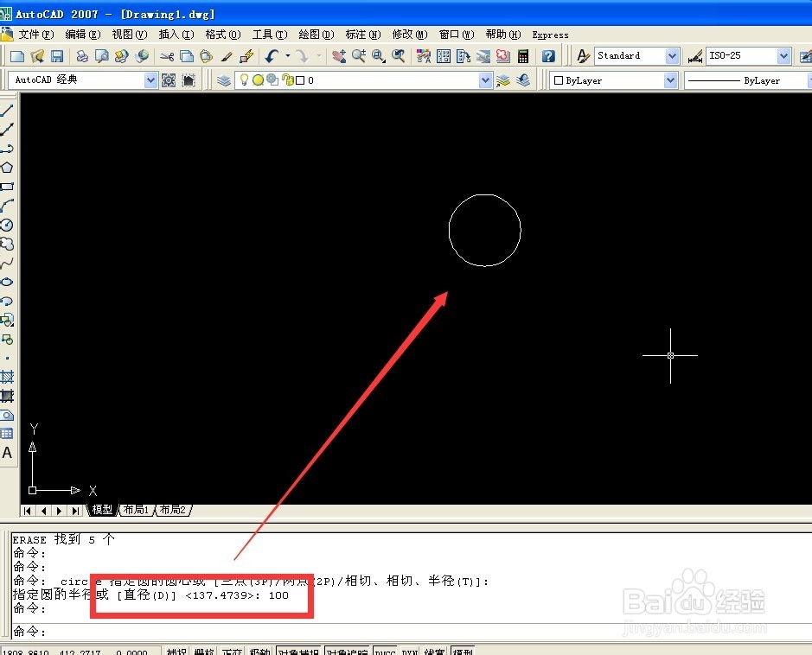This screenshot has height=655, width=812.
Task: Expand the layer list dropdown
Action: click(x=485, y=80)
